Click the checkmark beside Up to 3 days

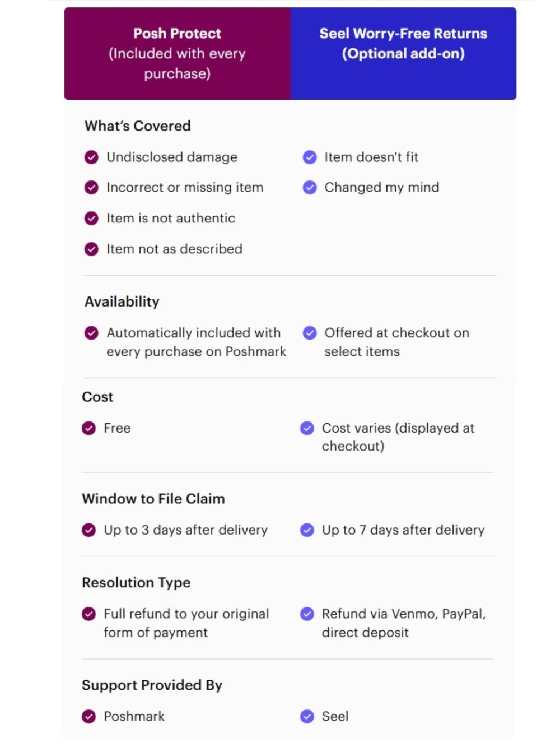tap(88, 530)
